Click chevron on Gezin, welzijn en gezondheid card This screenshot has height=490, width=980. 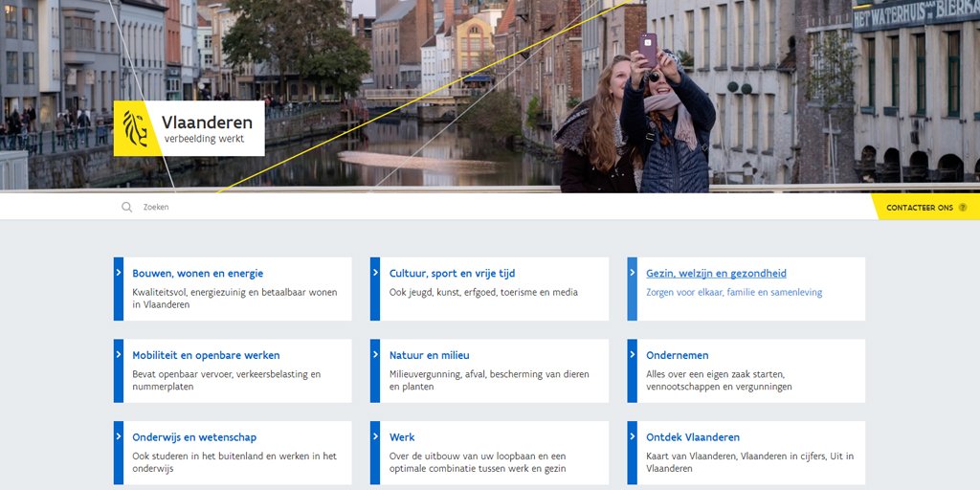click(x=632, y=273)
